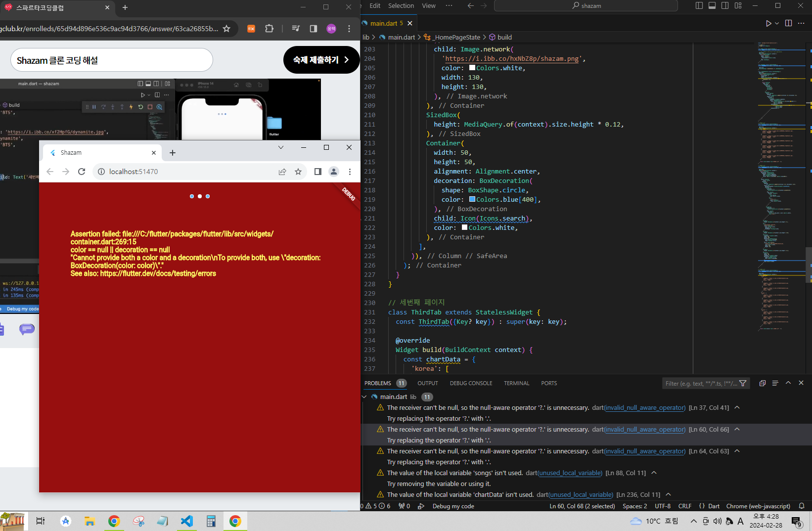Bookmark the spartacodingclub page with the star

(x=226, y=29)
